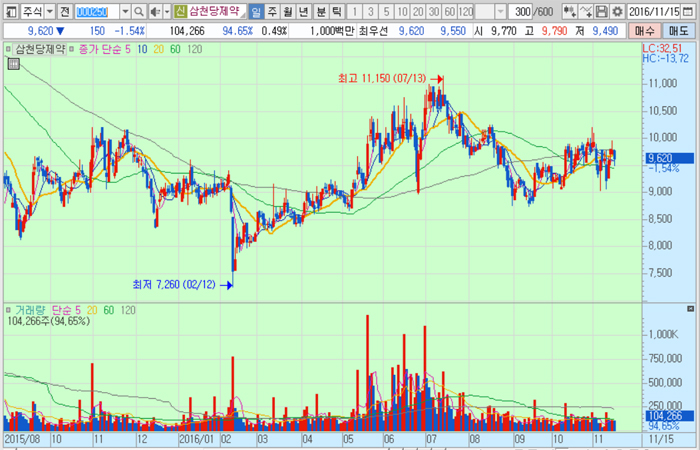The image size is (700, 450).
Task: Expand the 주식 market type dropdown
Action: (48, 11)
